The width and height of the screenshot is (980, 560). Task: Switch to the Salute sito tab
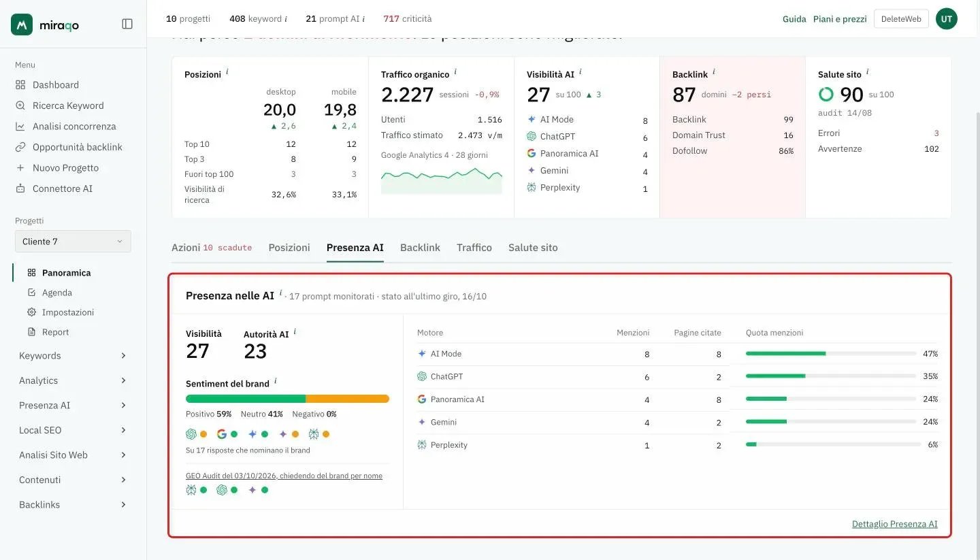[x=533, y=248]
